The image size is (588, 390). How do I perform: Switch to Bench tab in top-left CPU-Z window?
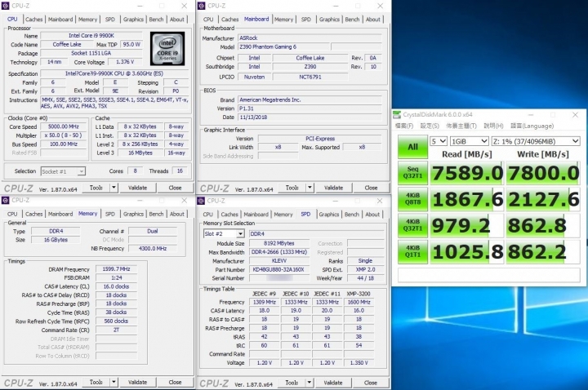156,19
